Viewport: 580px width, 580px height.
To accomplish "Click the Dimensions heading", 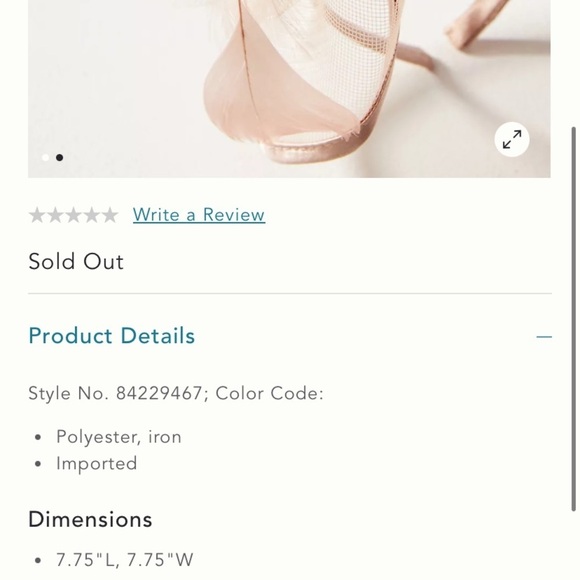I will point(90,519).
